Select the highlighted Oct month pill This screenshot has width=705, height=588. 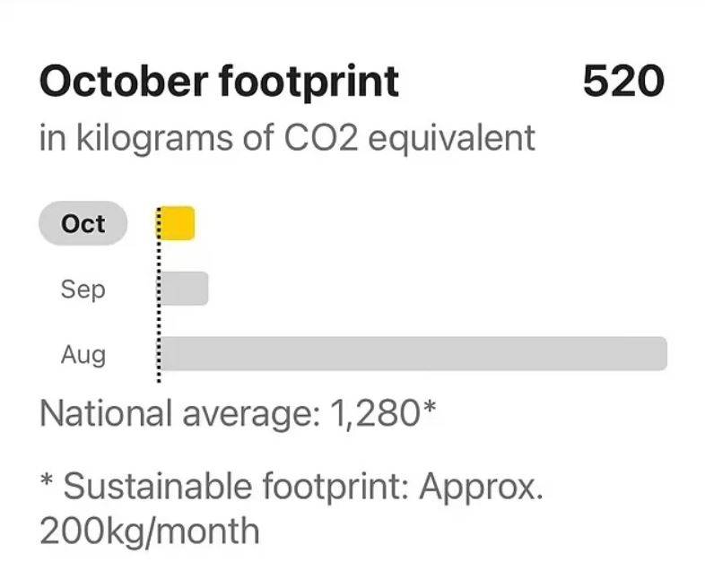coord(83,224)
